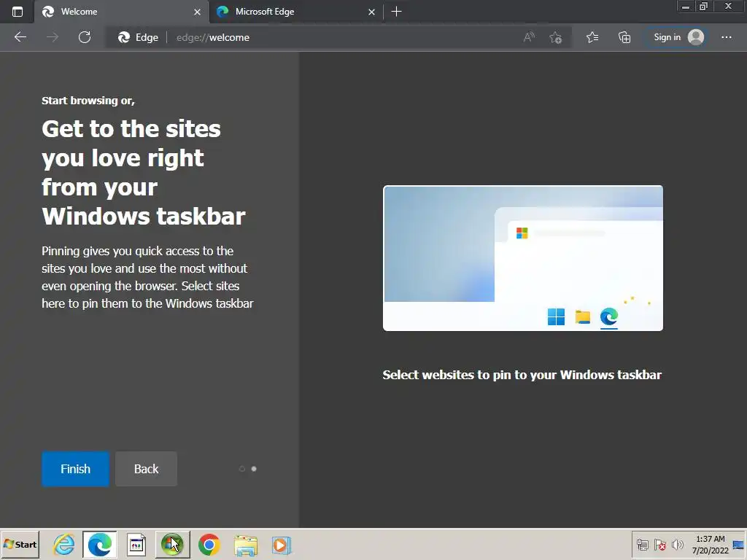The height and width of the screenshot is (560, 747).
Task: Click the forward navigation arrow
Action: point(53,37)
